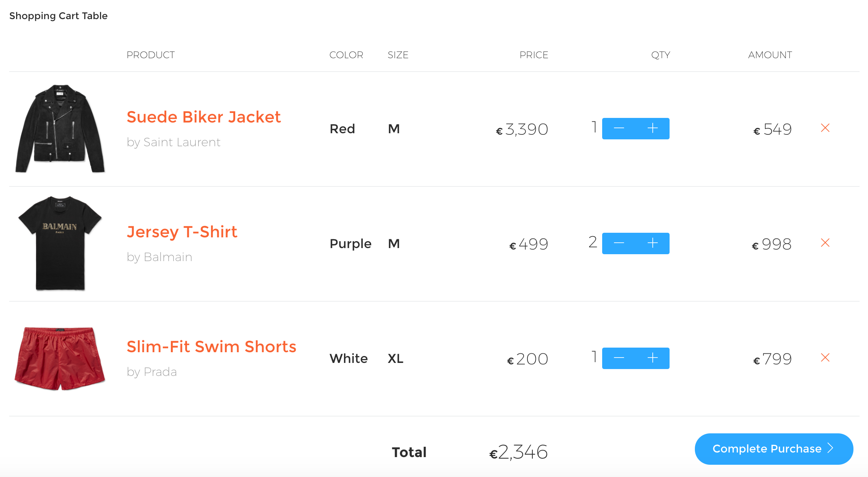Add one more Slim-Fit Swim Shorts
Screen dimensions: 868x477
point(653,358)
